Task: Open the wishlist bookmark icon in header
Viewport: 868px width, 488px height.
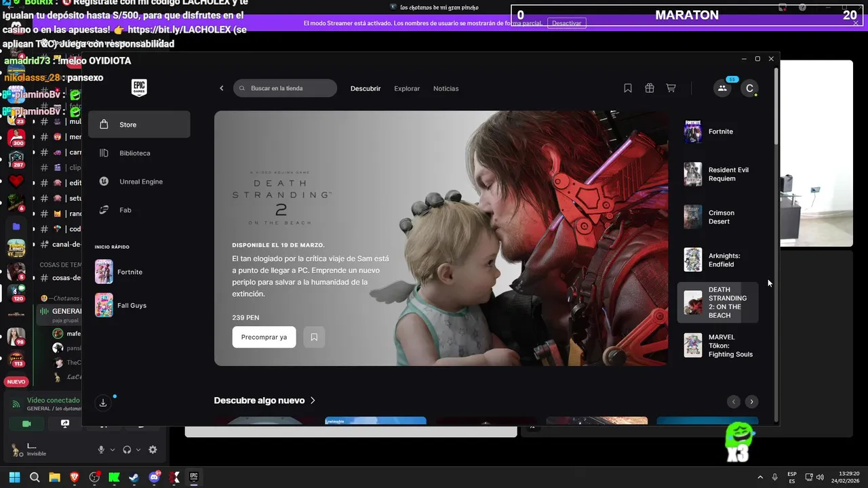Action: (628, 88)
